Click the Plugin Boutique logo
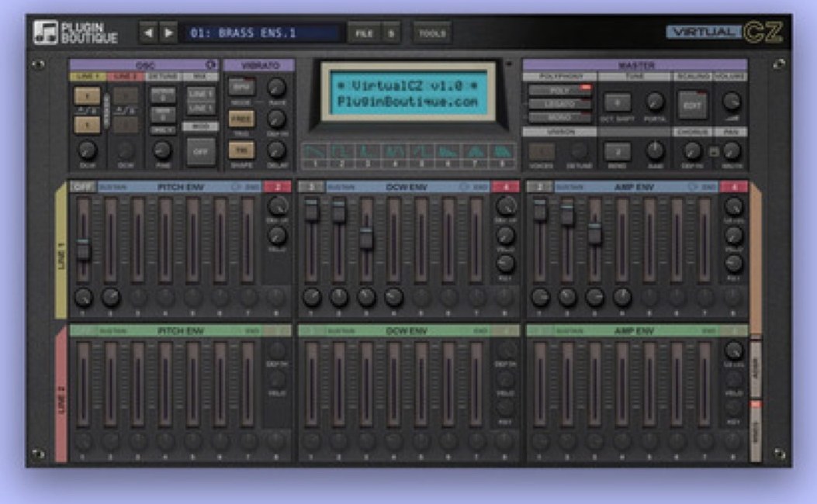The image size is (817, 504). (x=75, y=33)
